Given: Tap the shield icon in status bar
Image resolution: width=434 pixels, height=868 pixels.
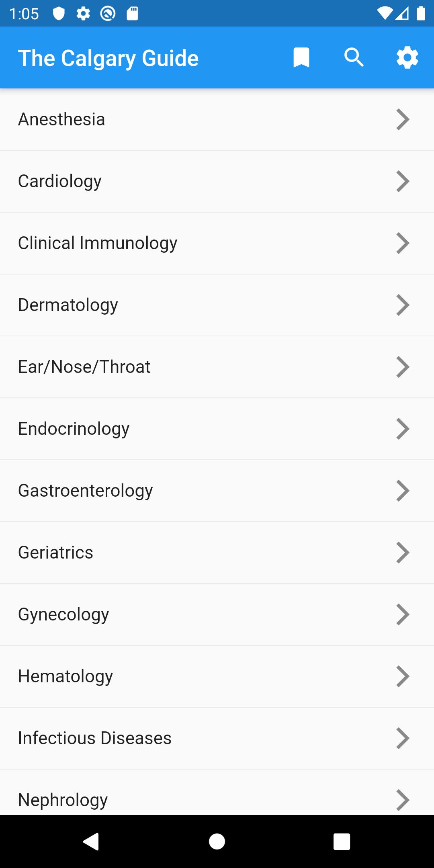Looking at the screenshot, I should 59,14.
